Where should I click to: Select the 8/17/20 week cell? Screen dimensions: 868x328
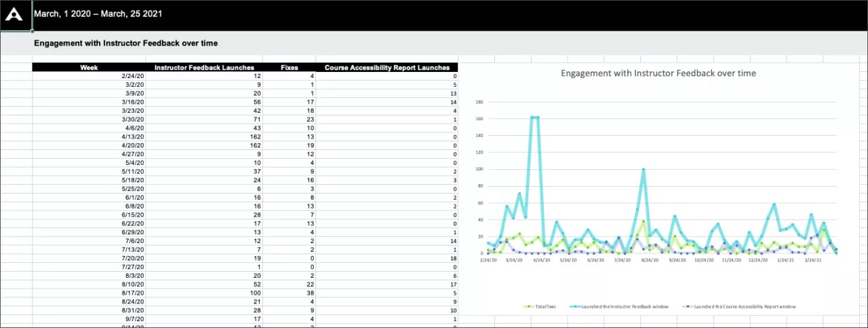point(132,291)
